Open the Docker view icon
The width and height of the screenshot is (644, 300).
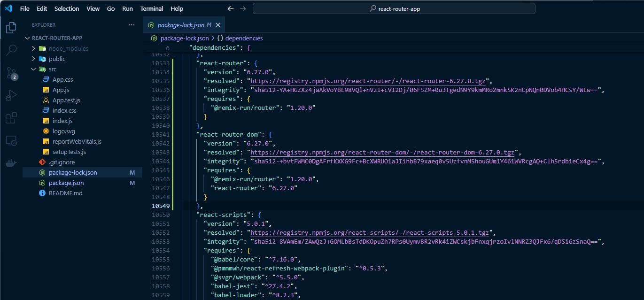coord(11,163)
